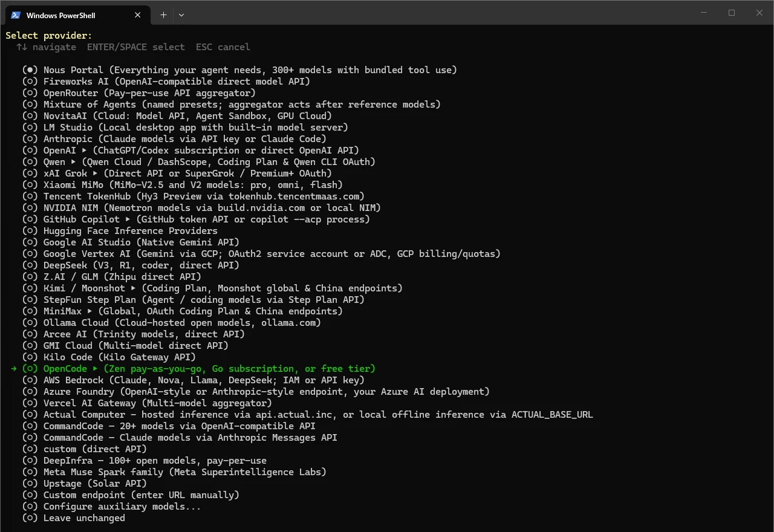Expand the Qwen submenu arrow
Viewport: 774px width, 532px height.
tap(73, 162)
